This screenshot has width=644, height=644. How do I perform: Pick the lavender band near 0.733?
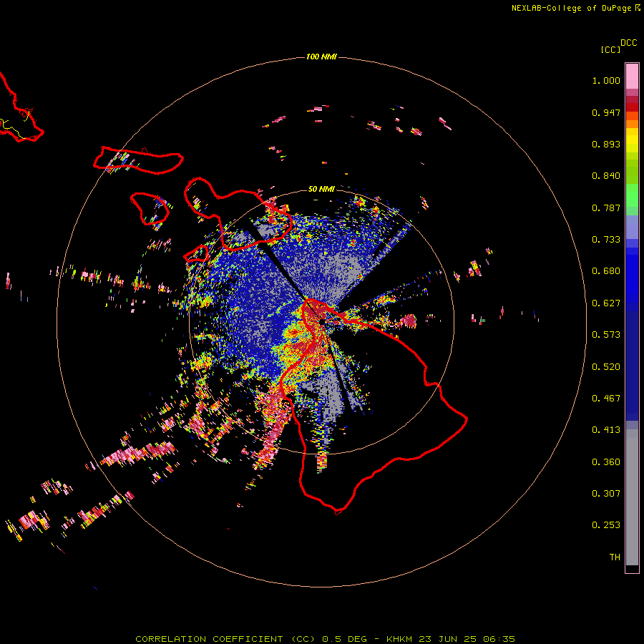(632, 228)
